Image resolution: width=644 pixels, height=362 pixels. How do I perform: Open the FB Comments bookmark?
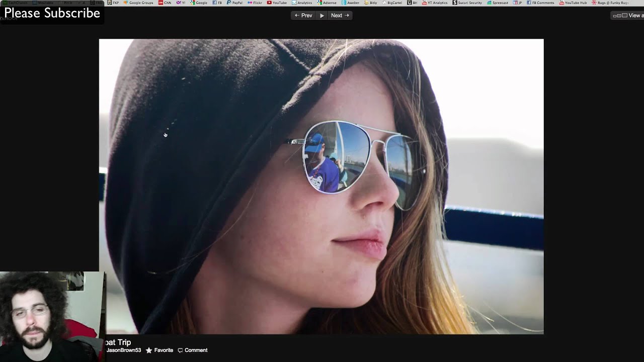pos(540,3)
